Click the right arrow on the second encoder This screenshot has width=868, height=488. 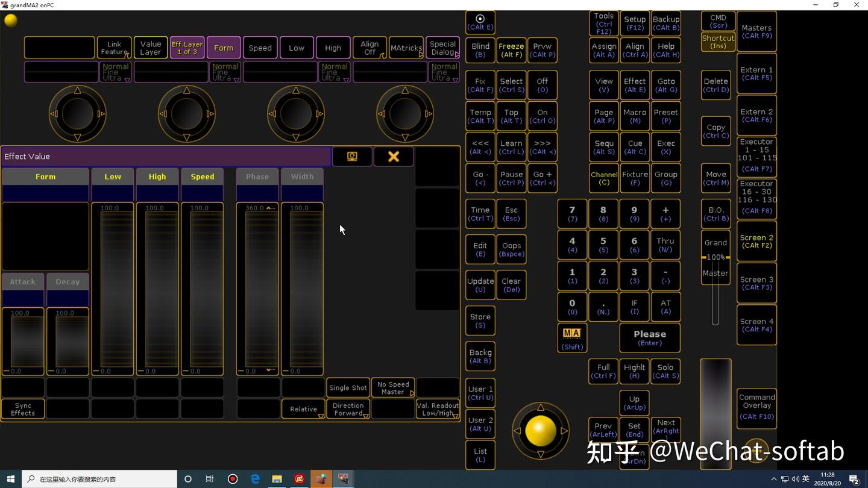(x=210, y=113)
